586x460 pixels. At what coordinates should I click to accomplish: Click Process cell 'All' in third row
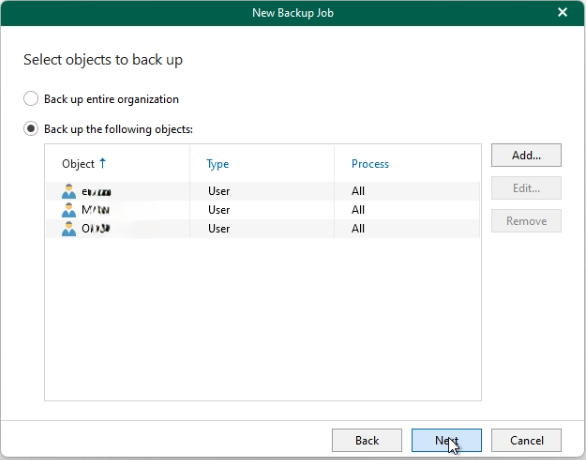tap(358, 228)
